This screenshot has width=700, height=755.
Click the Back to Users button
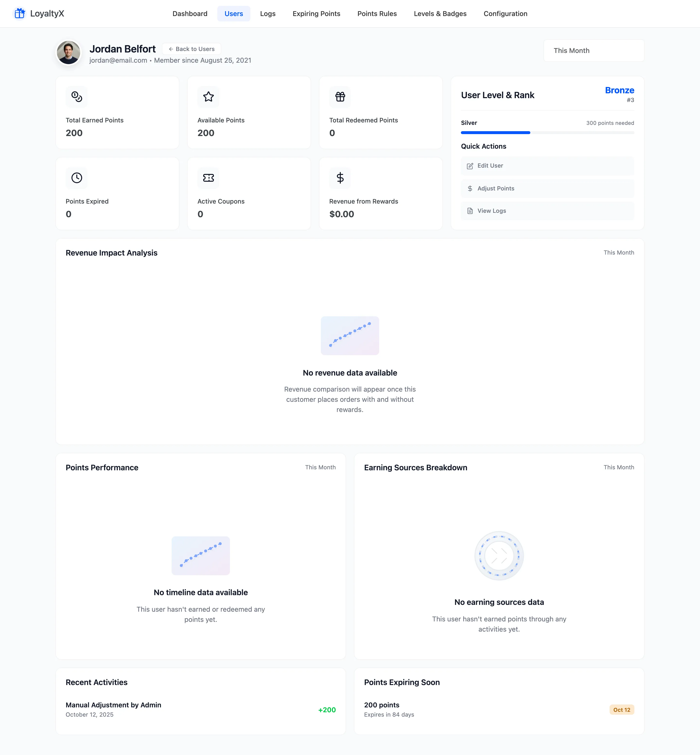tap(191, 49)
